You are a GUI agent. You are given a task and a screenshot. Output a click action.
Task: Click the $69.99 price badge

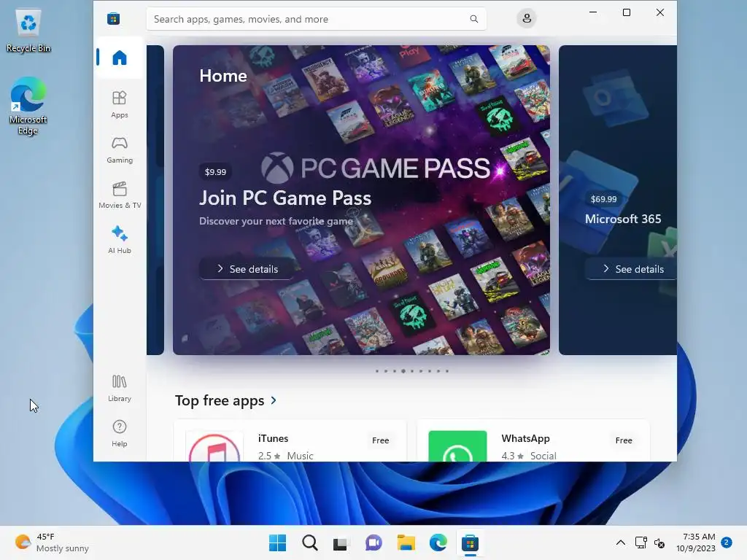coord(603,199)
